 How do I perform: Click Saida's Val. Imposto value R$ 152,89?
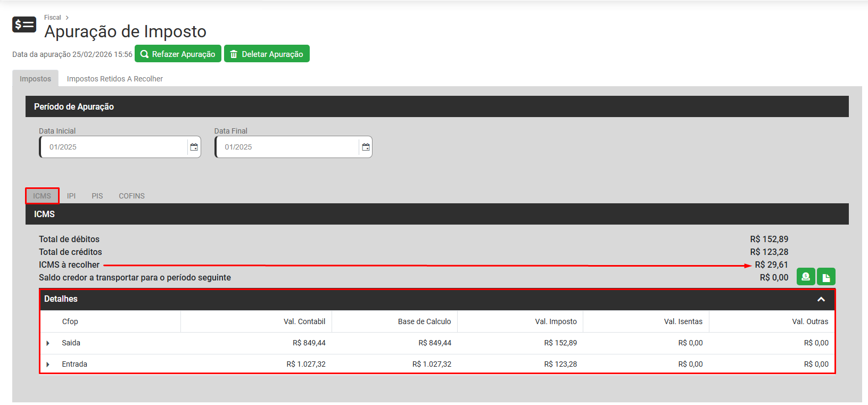point(560,343)
